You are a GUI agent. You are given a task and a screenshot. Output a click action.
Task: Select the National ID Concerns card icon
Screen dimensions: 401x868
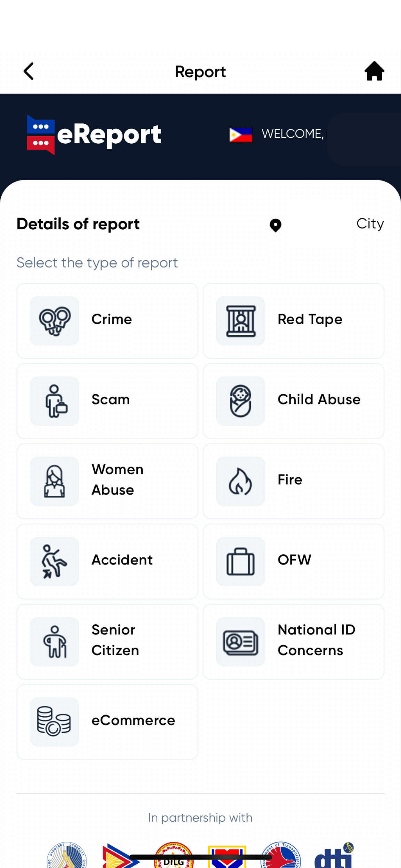(240, 641)
